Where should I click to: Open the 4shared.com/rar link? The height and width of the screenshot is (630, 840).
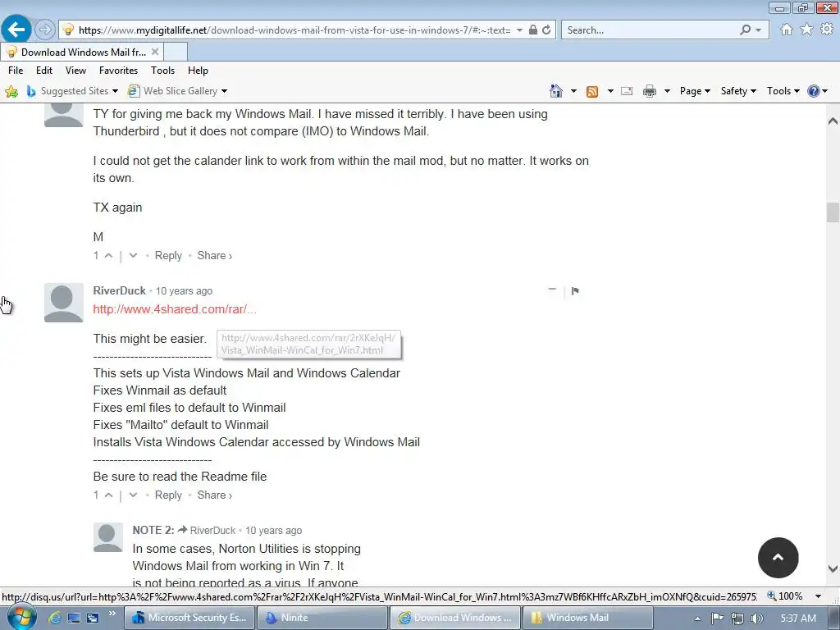point(175,309)
